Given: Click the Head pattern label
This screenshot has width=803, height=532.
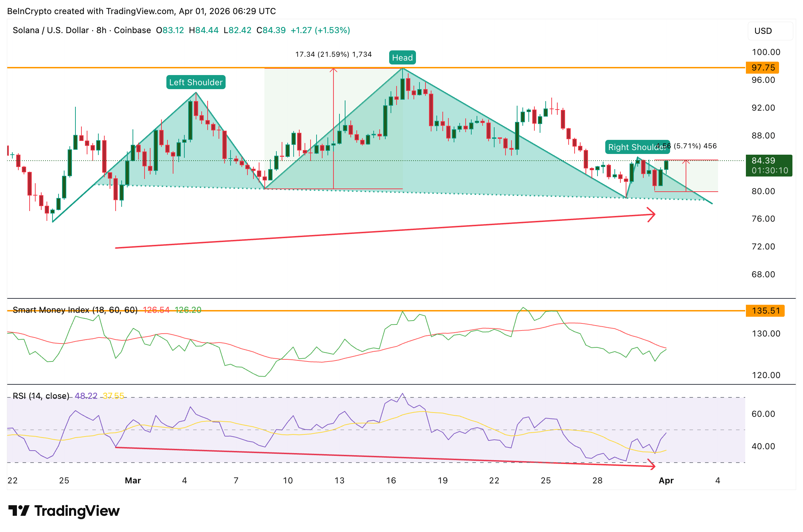Looking at the screenshot, I should pos(402,57).
